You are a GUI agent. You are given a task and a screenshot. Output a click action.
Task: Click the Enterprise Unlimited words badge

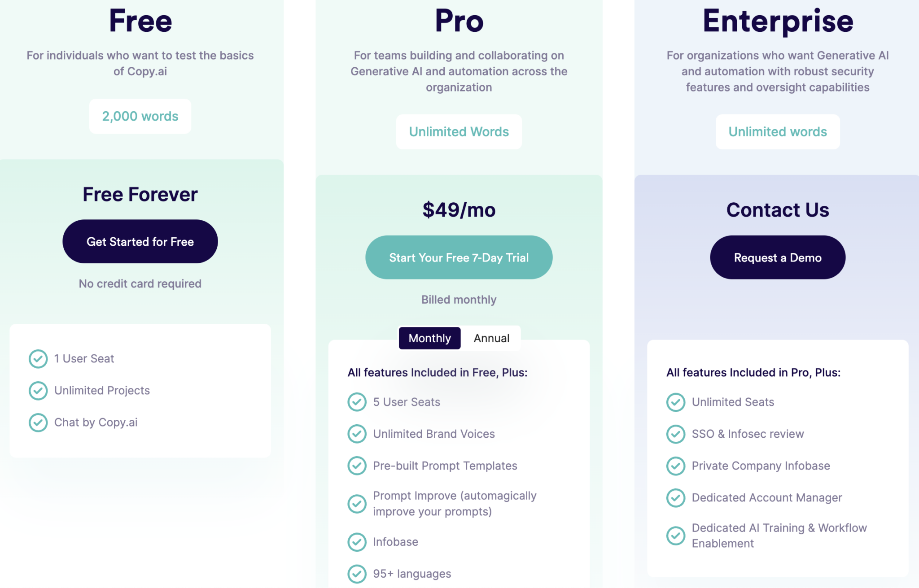click(778, 132)
